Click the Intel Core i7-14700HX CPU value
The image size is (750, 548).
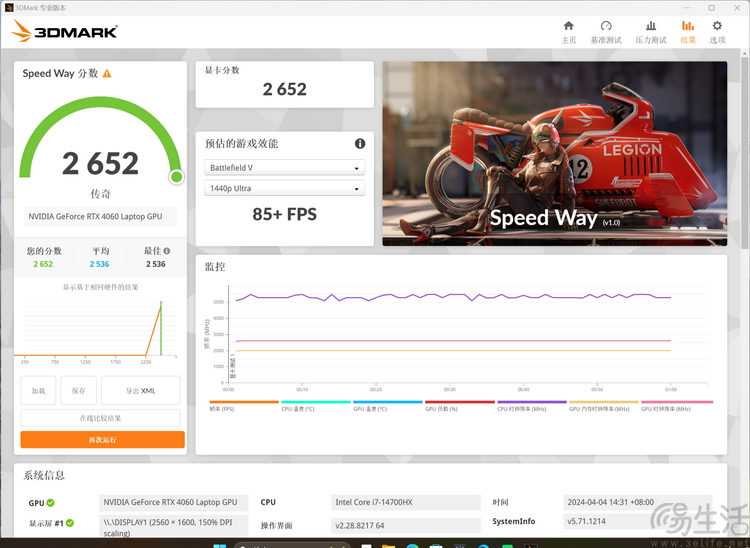(406, 503)
